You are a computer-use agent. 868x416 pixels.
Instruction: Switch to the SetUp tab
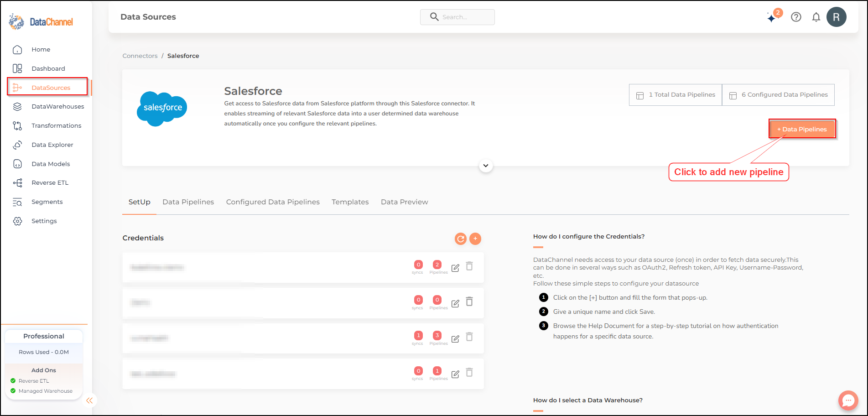pos(139,202)
